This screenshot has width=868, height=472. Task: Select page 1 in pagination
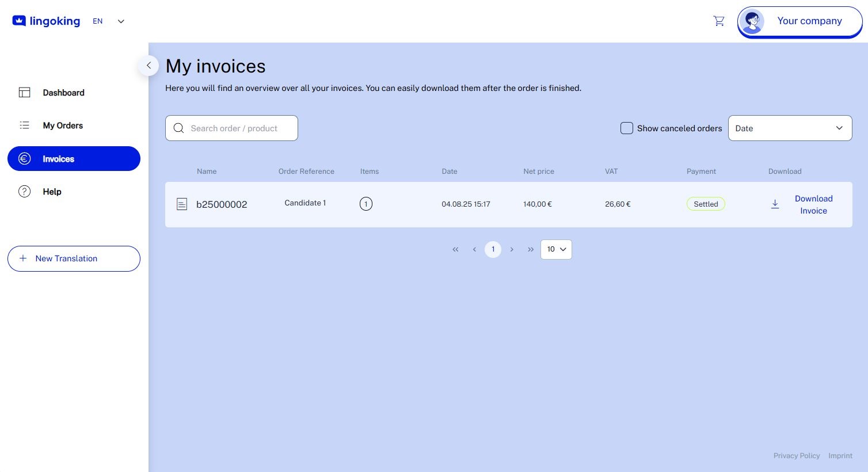493,249
